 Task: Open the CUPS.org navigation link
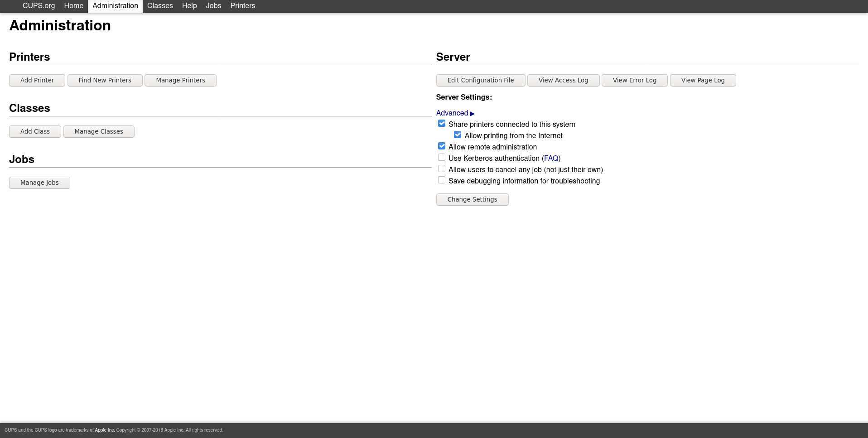click(x=39, y=6)
